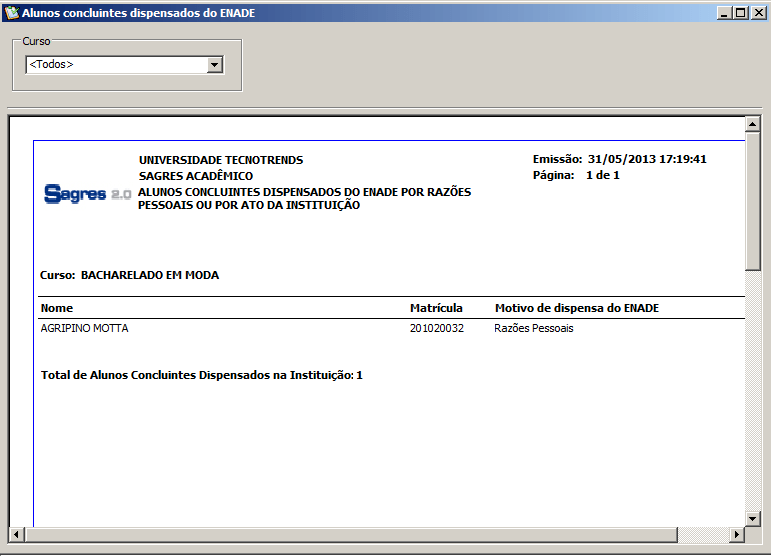Click the emission date 31/05/2013 17:19:41
This screenshot has width=772, height=556.
[647, 159]
